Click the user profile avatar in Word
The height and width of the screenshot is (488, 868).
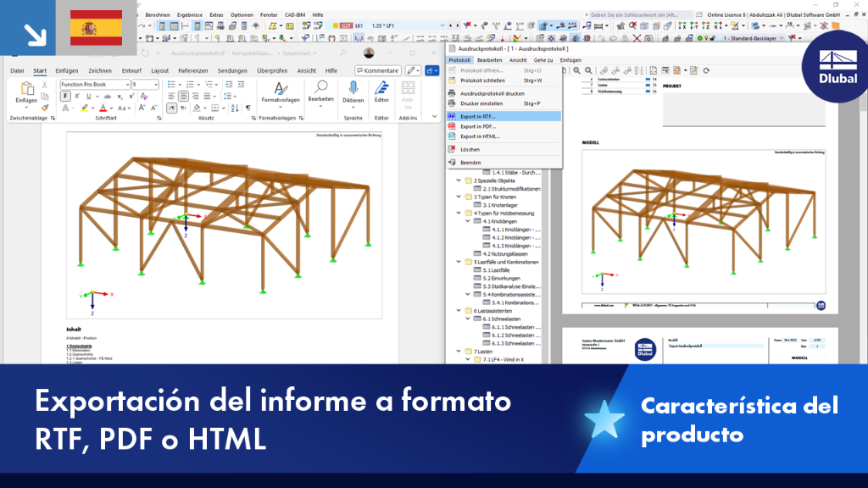(370, 53)
